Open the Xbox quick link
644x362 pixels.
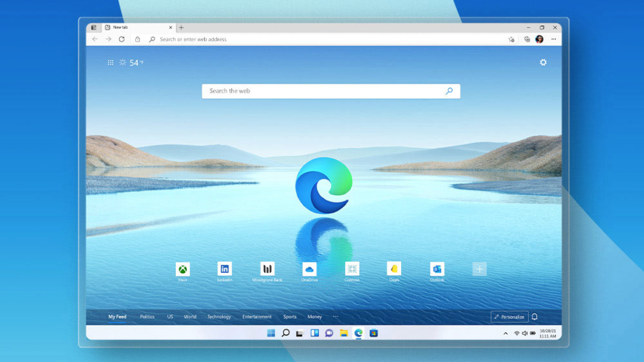pos(183,271)
